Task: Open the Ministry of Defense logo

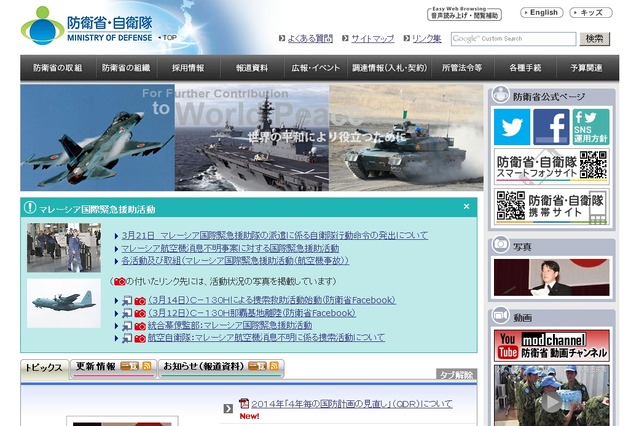Action: coord(86,26)
